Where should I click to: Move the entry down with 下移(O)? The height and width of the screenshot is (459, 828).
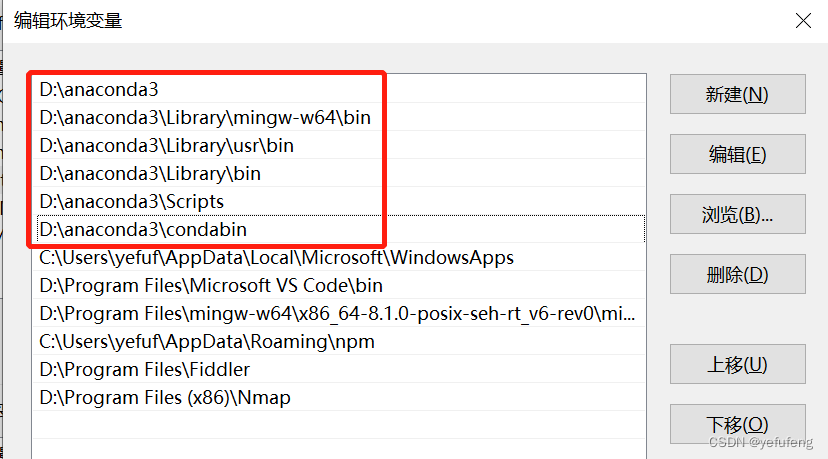(738, 424)
